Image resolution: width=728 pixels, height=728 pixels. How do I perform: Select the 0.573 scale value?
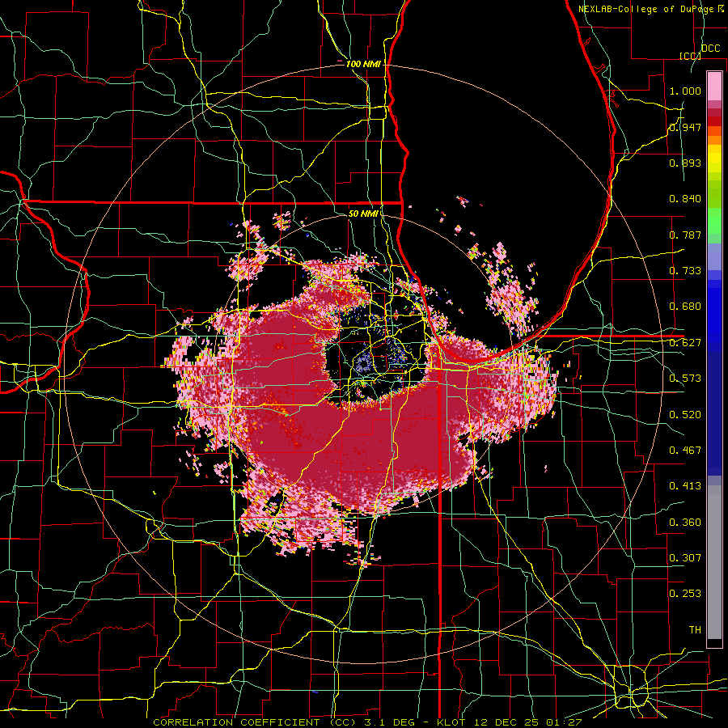click(685, 379)
